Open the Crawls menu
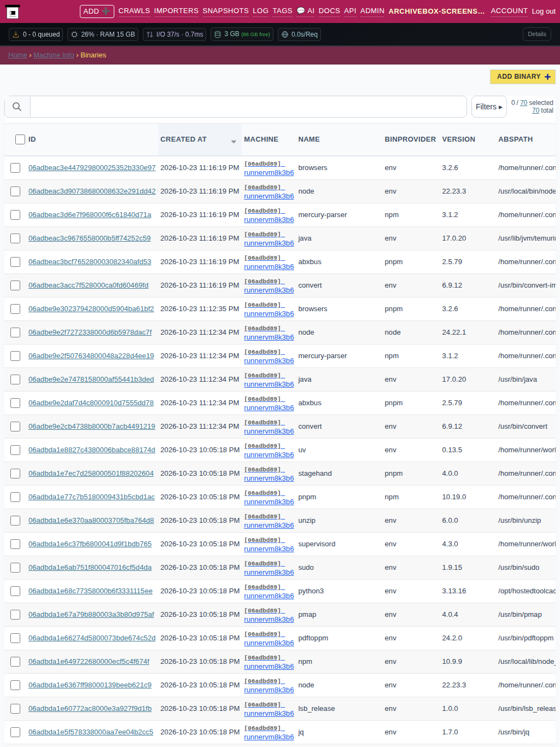 point(134,11)
